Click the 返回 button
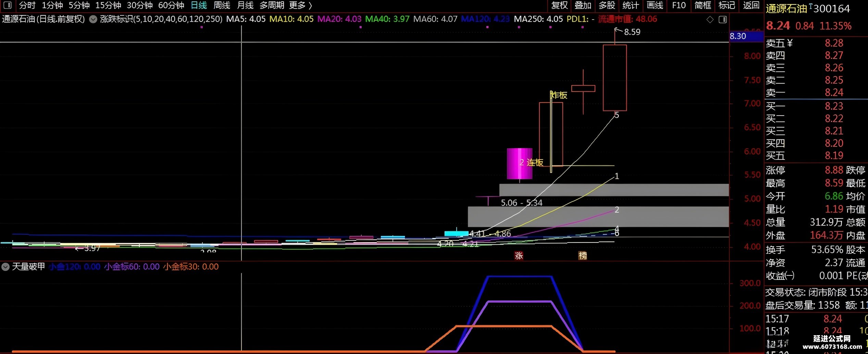868x354 pixels. pyautogui.click(x=751, y=5)
